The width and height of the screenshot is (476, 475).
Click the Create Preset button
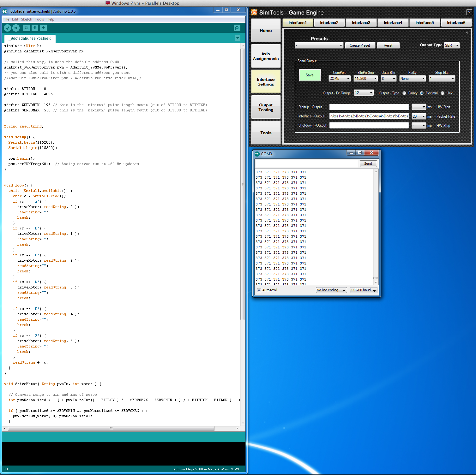point(360,45)
